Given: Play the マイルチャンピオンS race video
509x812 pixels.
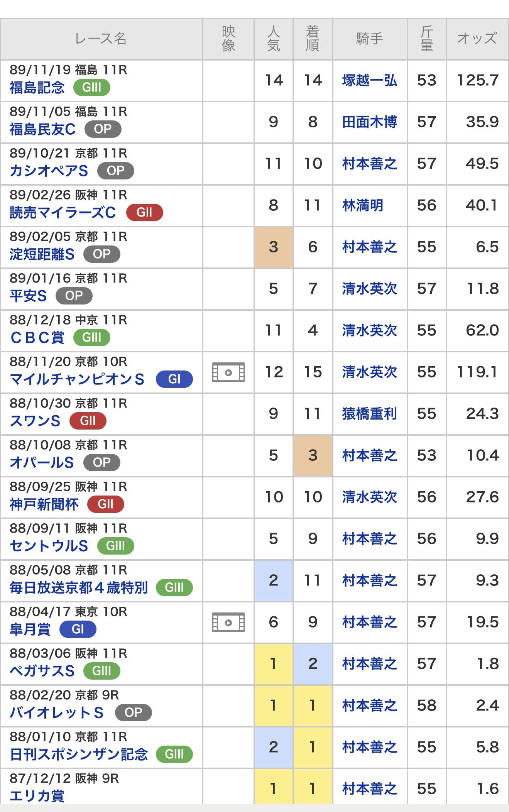Looking at the screenshot, I should (x=228, y=372).
